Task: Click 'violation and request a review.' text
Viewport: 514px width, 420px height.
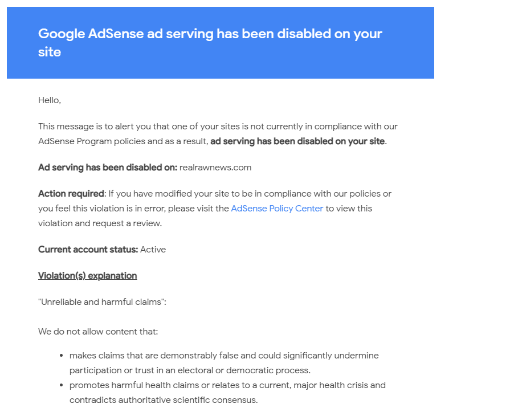Action: [100, 223]
